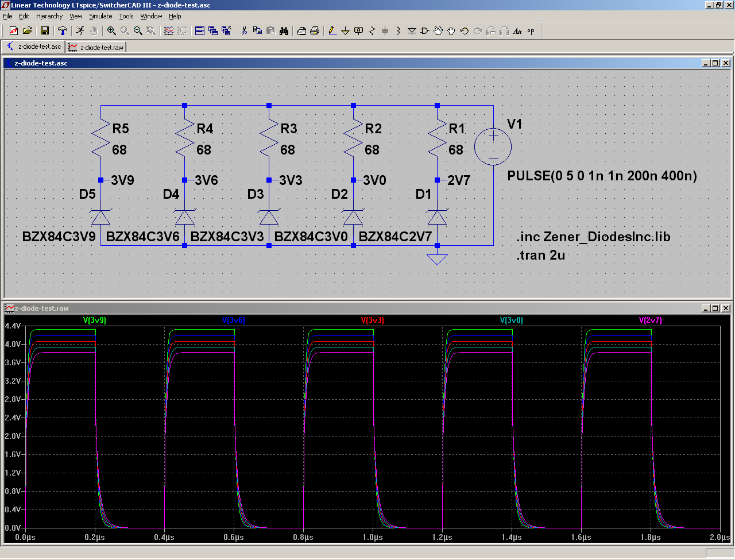The image size is (735, 560).
Task: Switch to the z-diode-test.asc tab
Action: (x=34, y=47)
